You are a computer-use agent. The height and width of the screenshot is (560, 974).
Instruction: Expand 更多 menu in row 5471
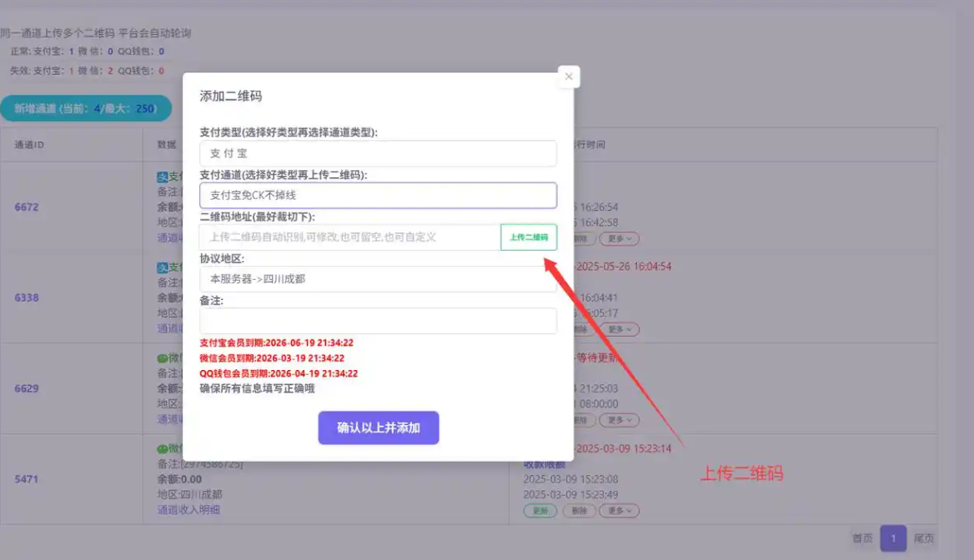coord(619,510)
